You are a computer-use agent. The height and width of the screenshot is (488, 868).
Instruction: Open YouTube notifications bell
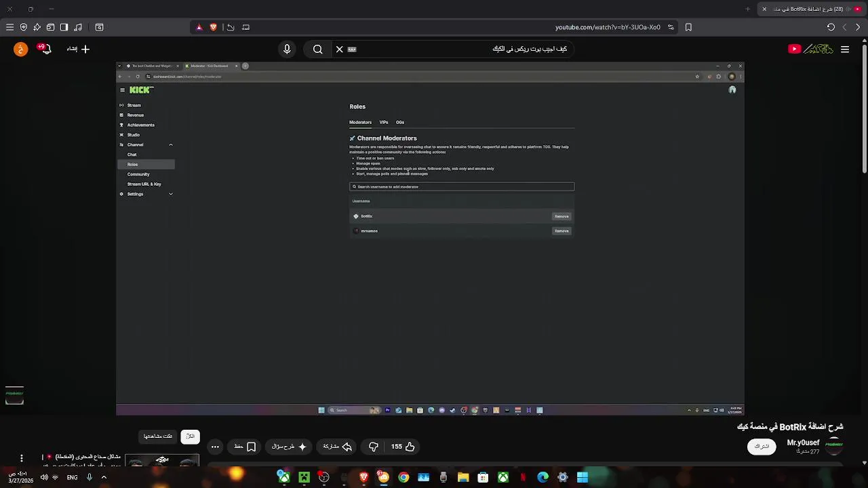tap(45, 49)
